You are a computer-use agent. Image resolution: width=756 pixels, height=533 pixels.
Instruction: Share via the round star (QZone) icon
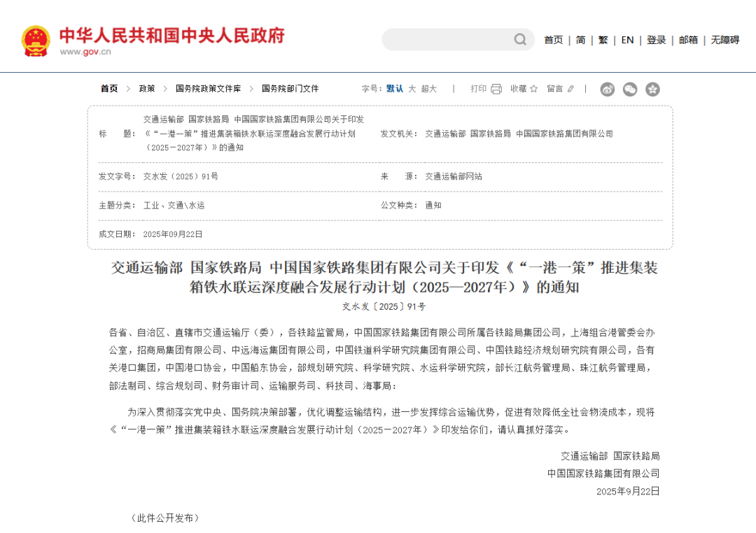click(x=653, y=89)
